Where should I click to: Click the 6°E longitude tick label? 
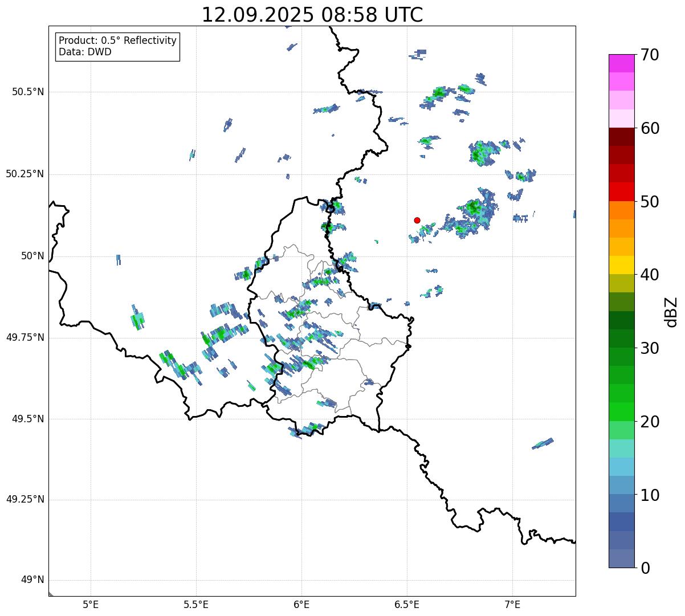tap(301, 603)
